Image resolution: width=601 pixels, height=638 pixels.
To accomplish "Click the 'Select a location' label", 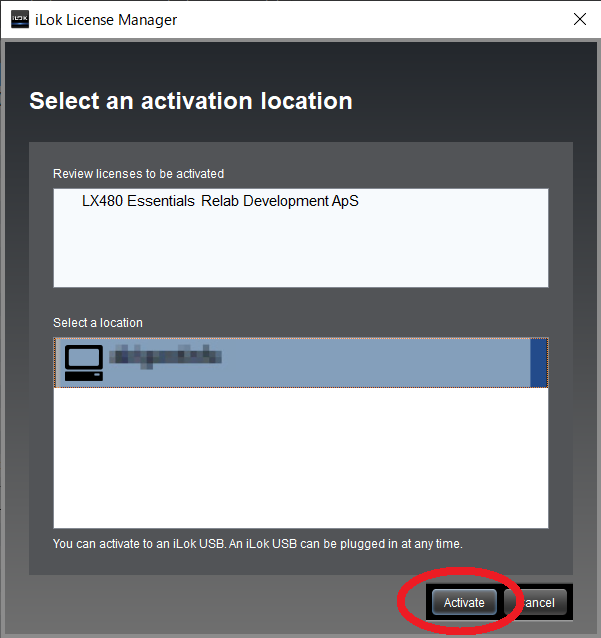I will (98, 323).
